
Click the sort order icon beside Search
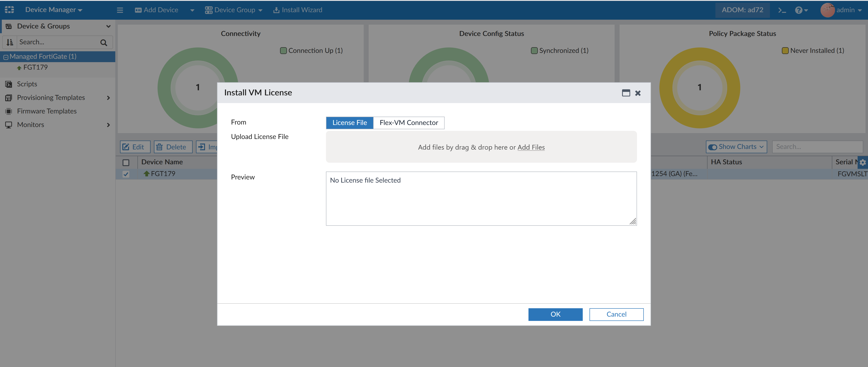10,42
